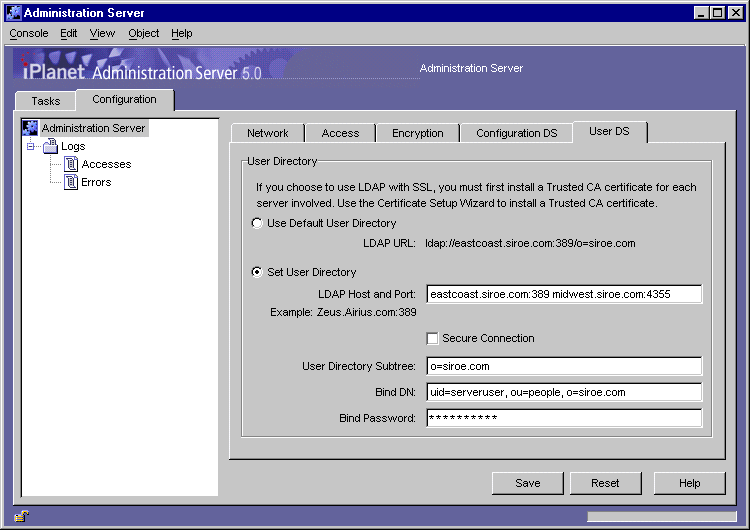This screenshot has width=750, height=530.
Task: Click the User Directory Subtree field
Action: (x=564, y=366)
